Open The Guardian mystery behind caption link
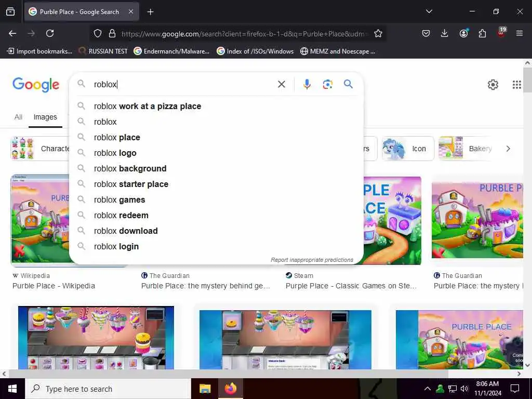Screen dimensions: 532x399 click(x=206, y=286)
